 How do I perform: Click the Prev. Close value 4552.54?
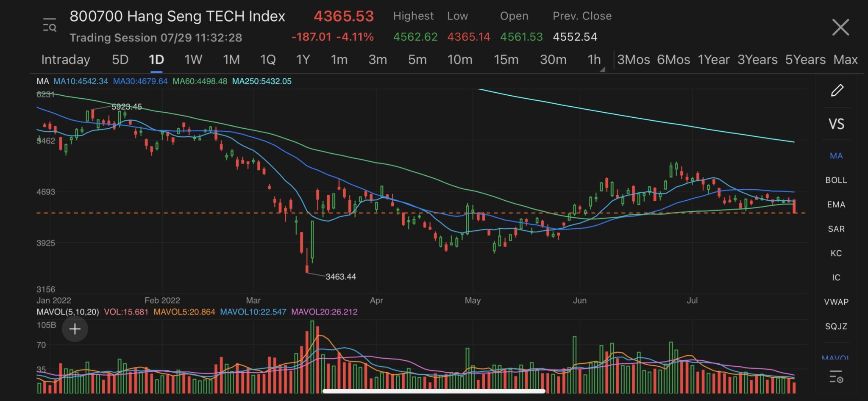[x=575, y=37]
